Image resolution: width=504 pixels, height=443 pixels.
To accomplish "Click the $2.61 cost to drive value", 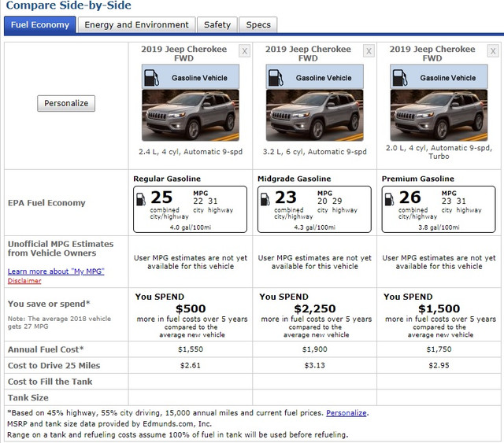I will [191, 365].
